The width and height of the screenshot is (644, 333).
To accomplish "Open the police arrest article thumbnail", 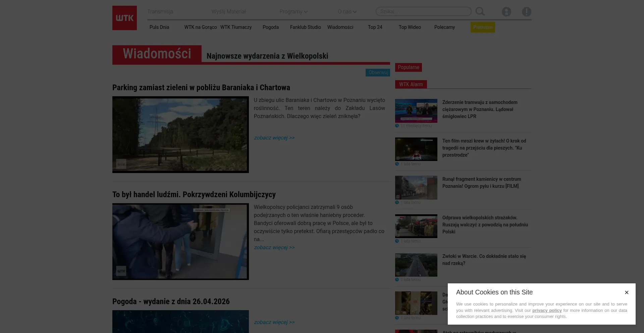I will (x=180, y=241).
